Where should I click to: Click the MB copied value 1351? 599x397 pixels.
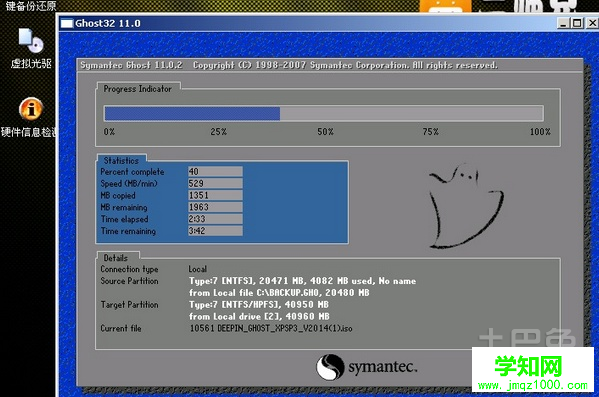215,195
